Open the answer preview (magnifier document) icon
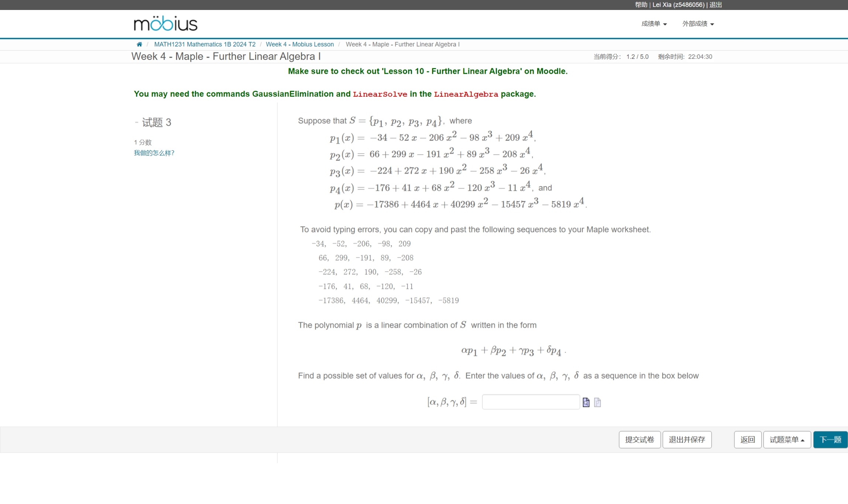 [586, 402]
